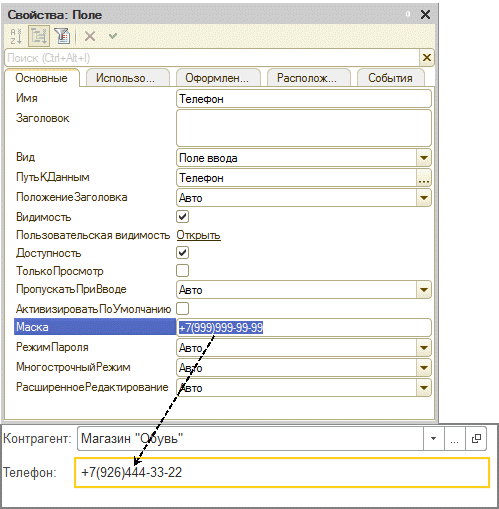Clear the property search box
The image size is (499, 509).
427,58
